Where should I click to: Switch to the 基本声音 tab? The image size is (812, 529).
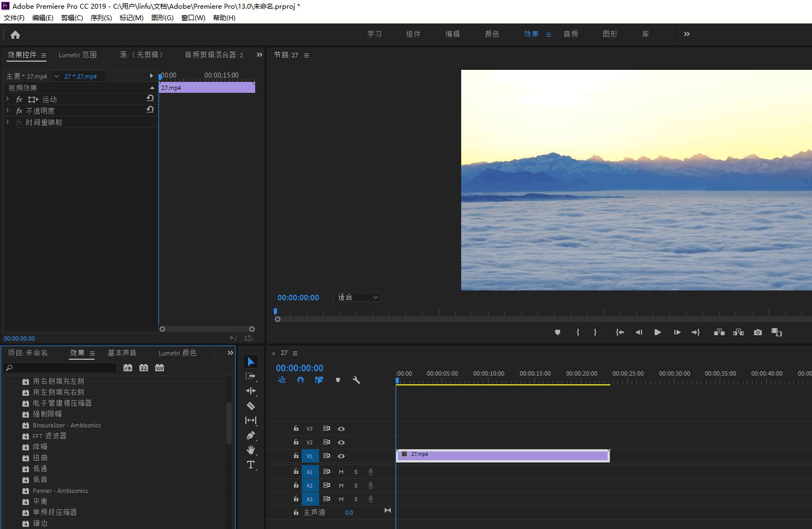[x=122, y=353]
